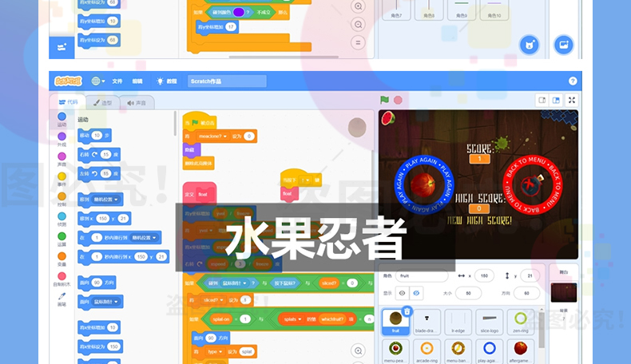Select the 侦测 (Sensing) light blue category
Screen dimensions: 631x364
coord(62,220)
